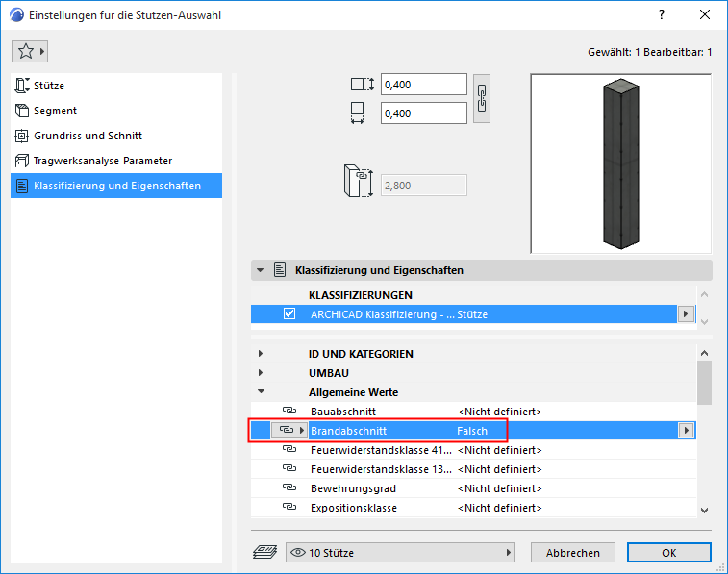Click the ARCHICAD logo in title bar
Viewport: 728px width, 574px height.
[x=16, y=15]
